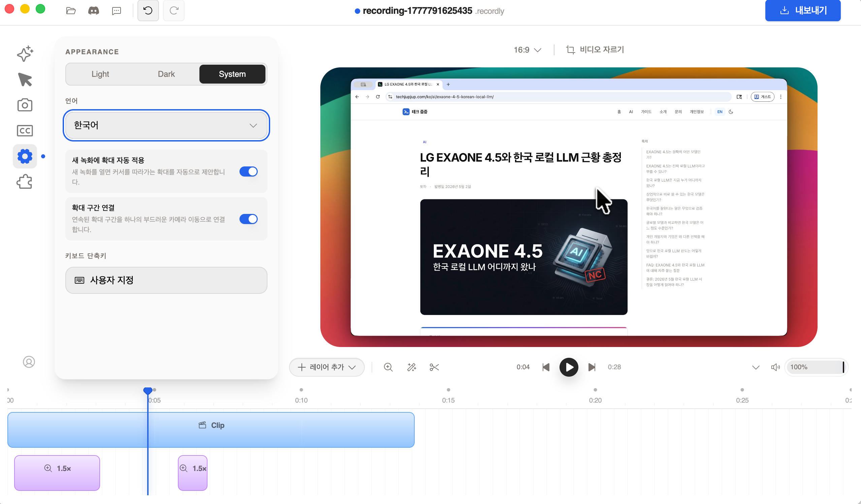Screen dimensions: 861x504
Task: Select the second 1.5x zoom segment near 0:05
Action: pos(193,473)
